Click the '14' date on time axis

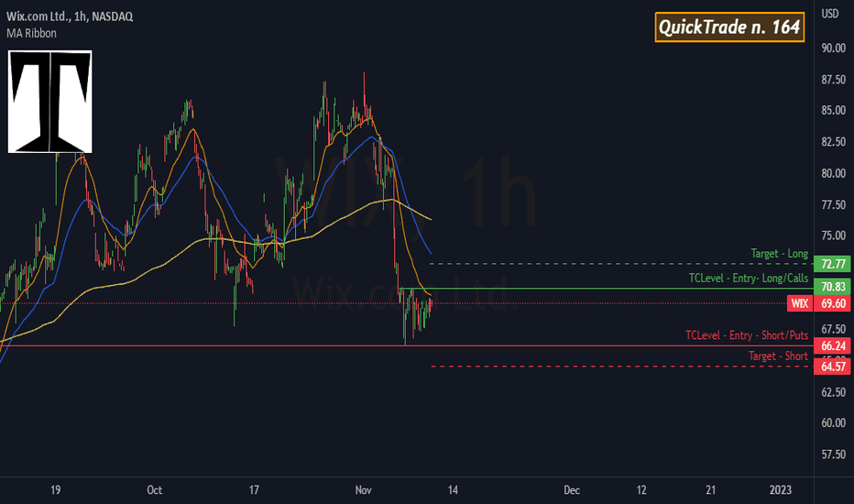click(x=453, y=490)
